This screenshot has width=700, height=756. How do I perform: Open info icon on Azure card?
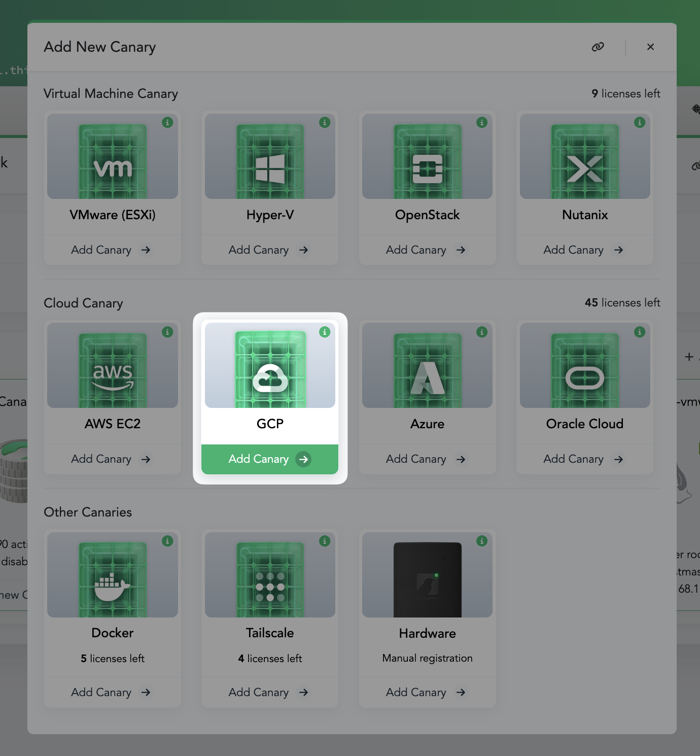[482, 332]
